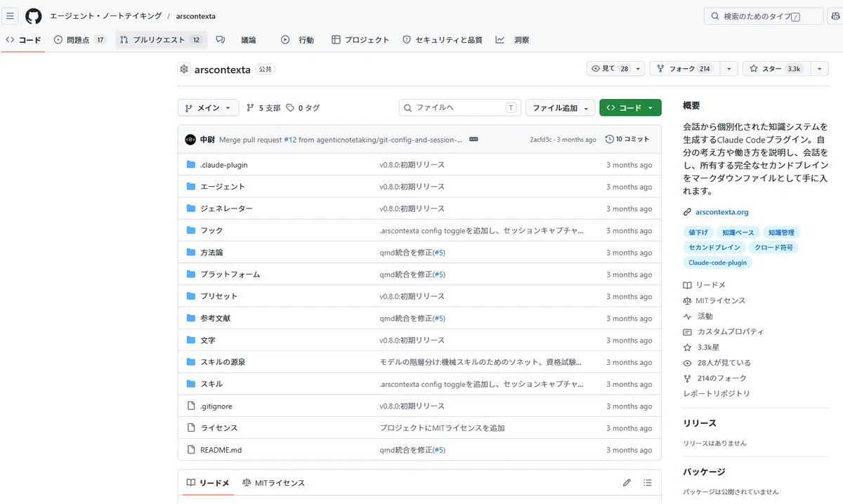The image size is (843, 504).
Task: Open the 見て watch dropdown
Action: [x=616, y=69]
